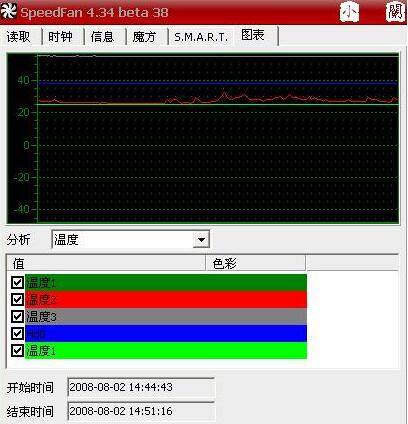Uncheck the blue HD0 checkbox
Image resolution: width=408 pixels, height=424 pixels.
[x=17, y=333]
